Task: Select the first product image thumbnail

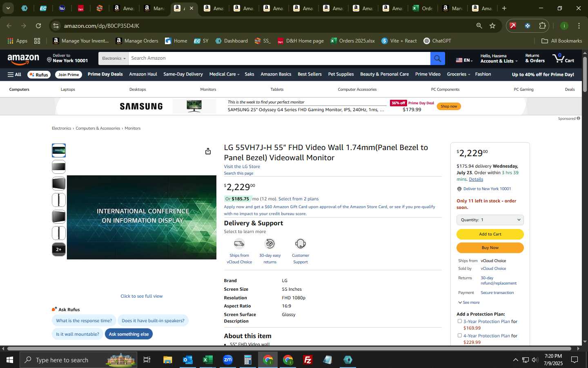Action: pos(59,150)
